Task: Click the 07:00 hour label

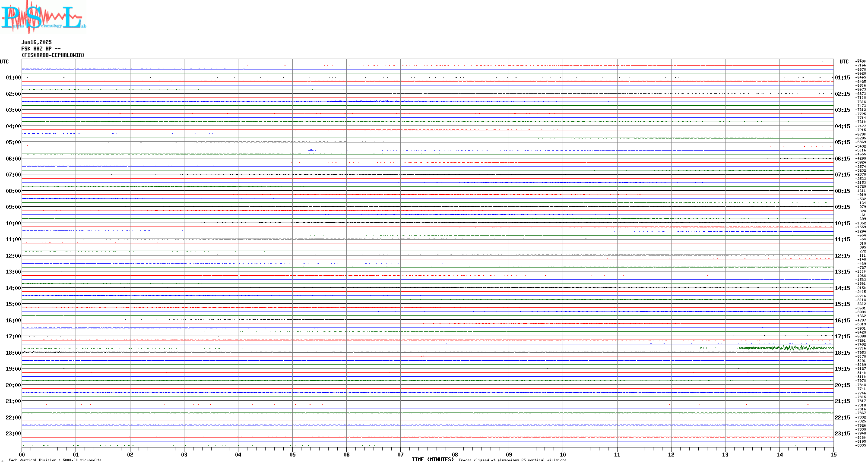Action: point(13,175)
